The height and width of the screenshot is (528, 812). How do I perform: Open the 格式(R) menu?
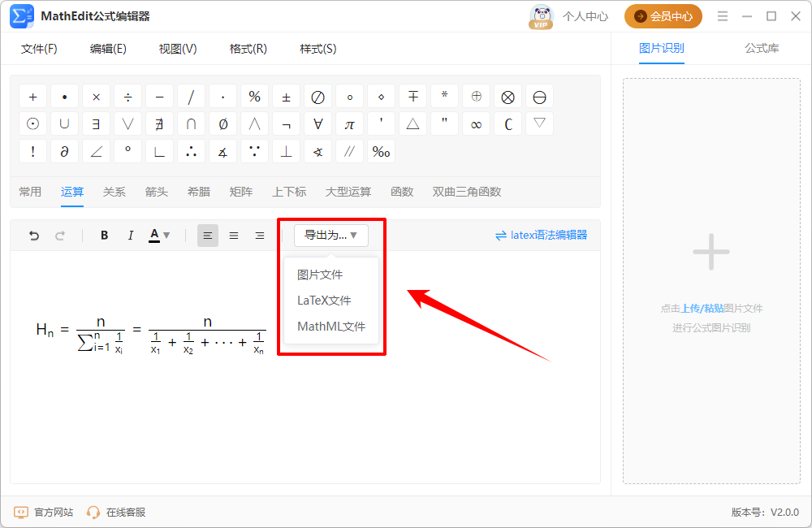pos(248,49)
